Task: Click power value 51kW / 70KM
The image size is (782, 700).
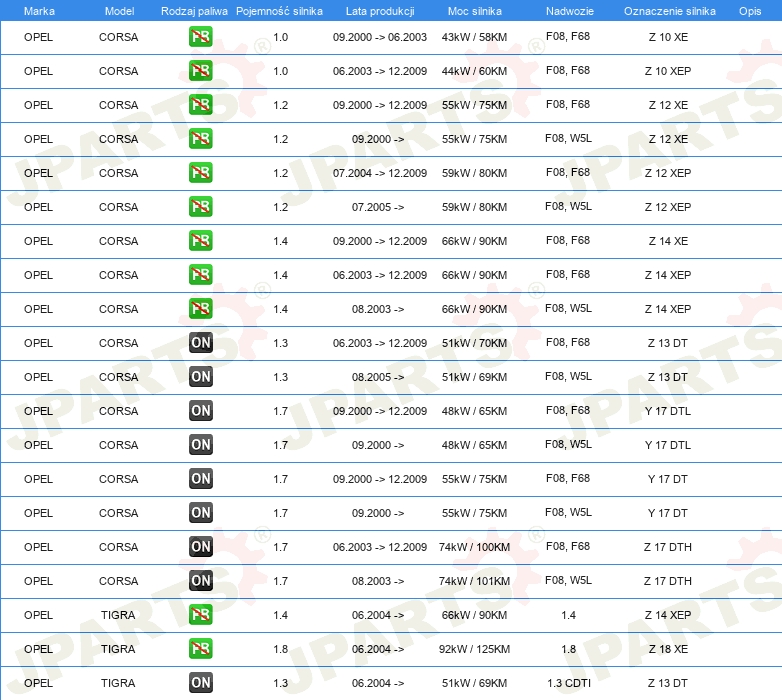Action: (474, 343)
